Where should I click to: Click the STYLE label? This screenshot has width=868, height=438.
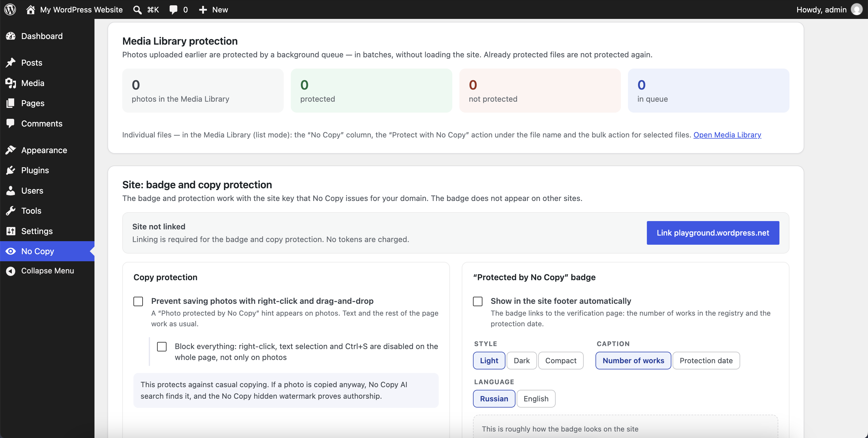click(x=486, y=344)
